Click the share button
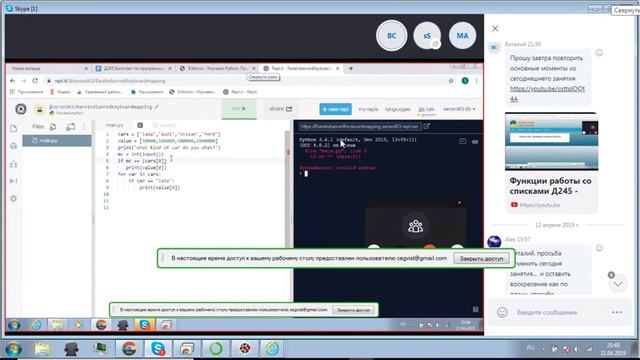Viewport: 640px width, 360px height. (x=281, y=109)
